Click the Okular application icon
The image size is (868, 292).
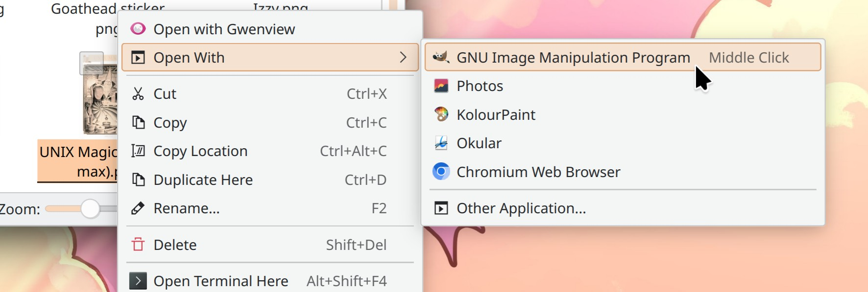pos(441,143)
